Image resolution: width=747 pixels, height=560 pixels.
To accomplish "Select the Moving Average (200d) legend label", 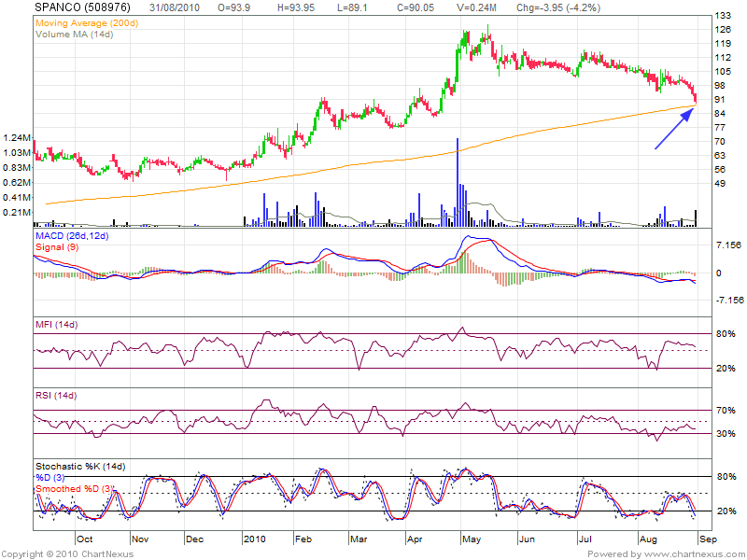I will point(86,21).
